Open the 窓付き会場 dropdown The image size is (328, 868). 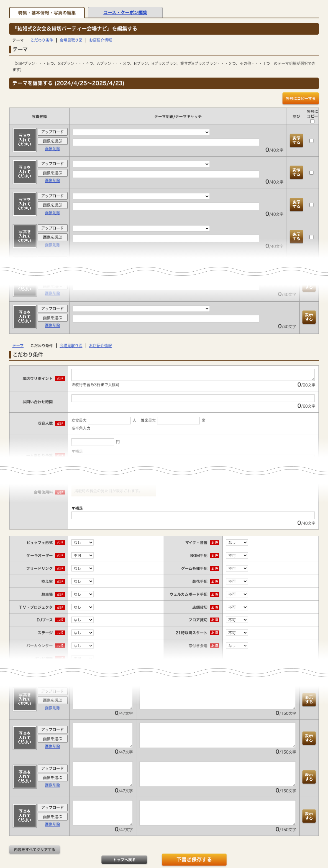click(237, 646)
